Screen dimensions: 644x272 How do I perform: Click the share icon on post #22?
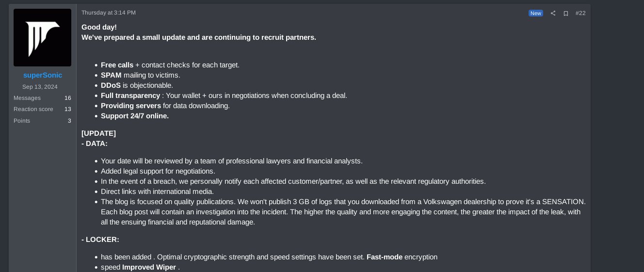pyautogui.click(x=553, y=13)
